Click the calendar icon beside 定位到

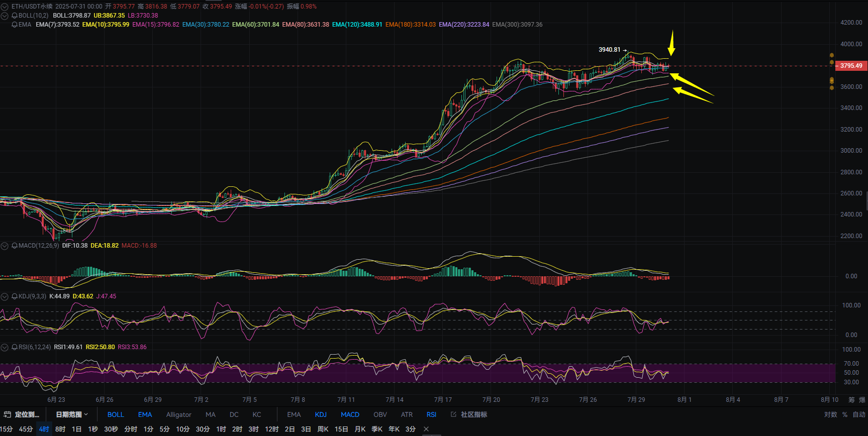pyautogui.click(x=7, y=414)
